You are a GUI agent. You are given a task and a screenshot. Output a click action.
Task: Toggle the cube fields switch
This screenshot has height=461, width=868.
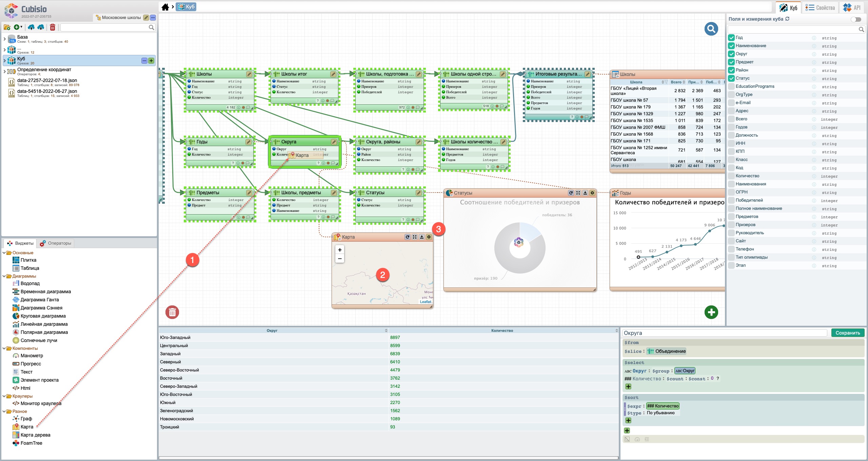point(856,19)
